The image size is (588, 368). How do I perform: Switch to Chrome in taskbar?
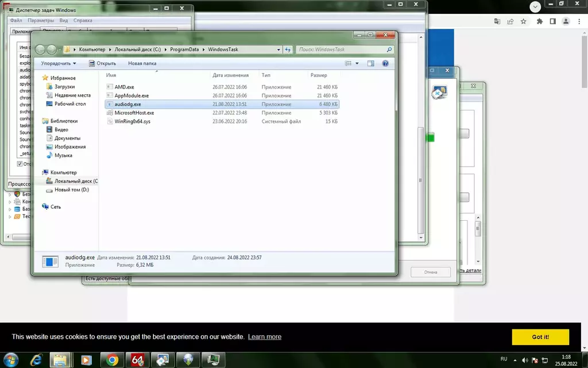(112, 360)
